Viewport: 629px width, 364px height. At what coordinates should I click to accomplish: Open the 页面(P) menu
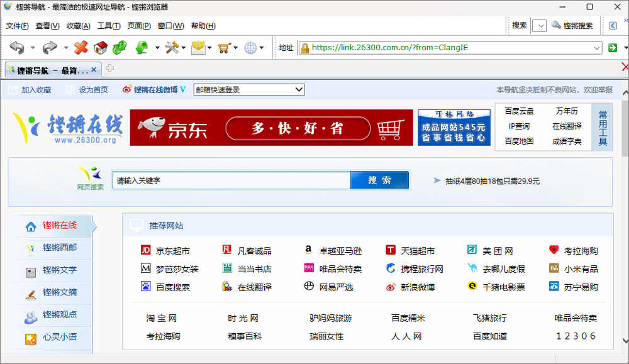coord(139,26)
